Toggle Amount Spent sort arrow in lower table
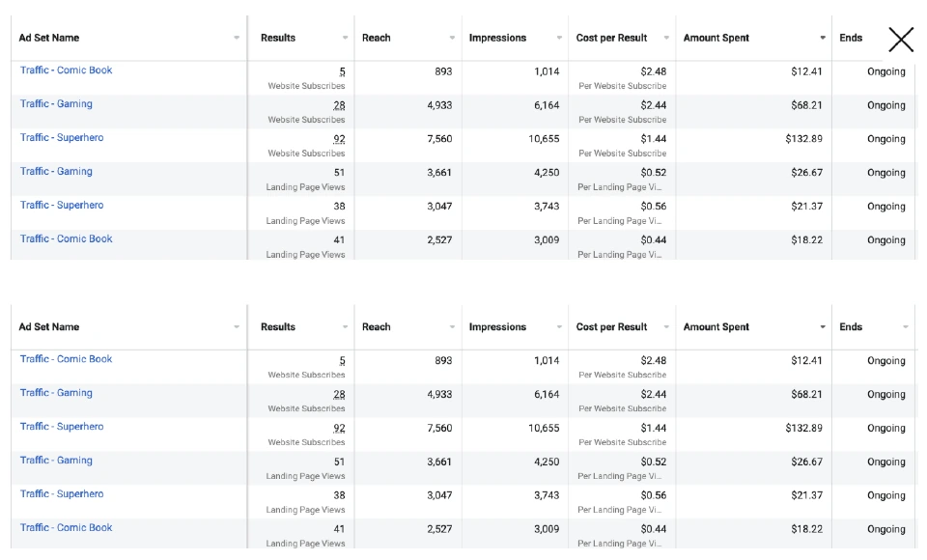Image resolution: width=927 pixels, height=560 pixels. coord(823,327)
